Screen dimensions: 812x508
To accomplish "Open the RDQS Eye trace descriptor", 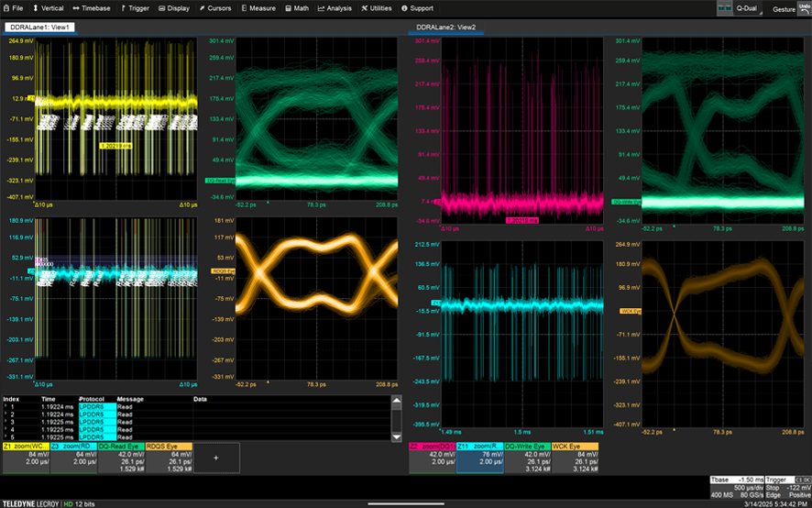I will pyautogui.click(x=167, y=457).
